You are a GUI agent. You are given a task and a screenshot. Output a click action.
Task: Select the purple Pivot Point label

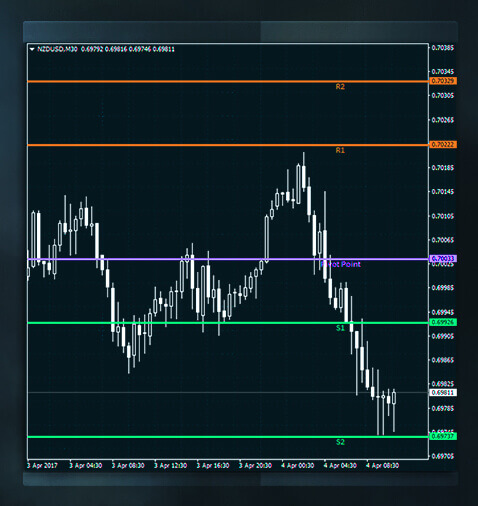(340, 264)
